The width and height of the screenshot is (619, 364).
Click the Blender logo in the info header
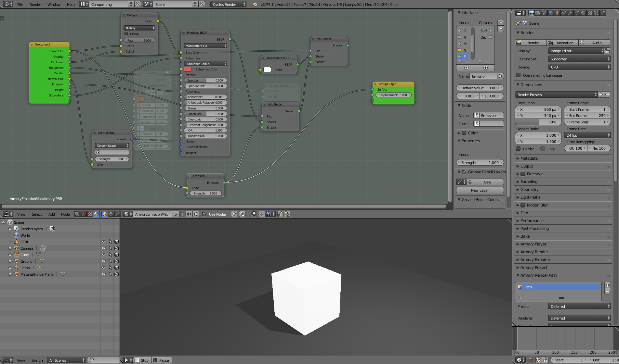point(255,4)
